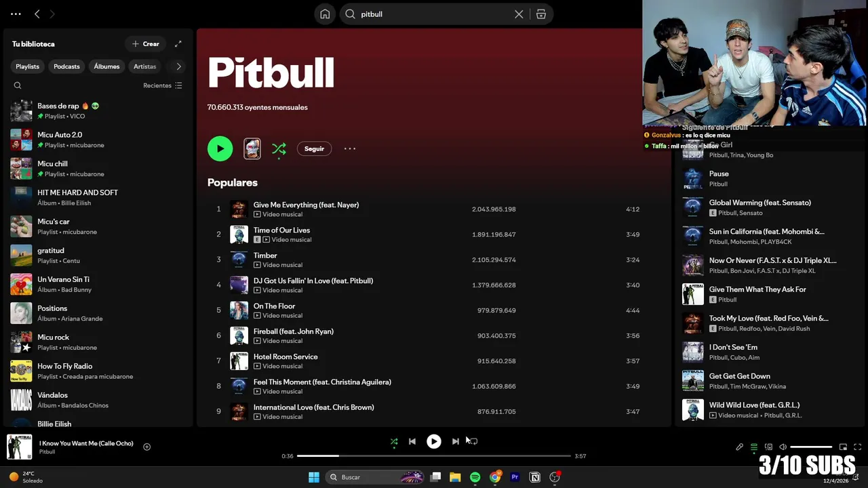Open Bon Jovi artist link in queue

tap(741, 271)
